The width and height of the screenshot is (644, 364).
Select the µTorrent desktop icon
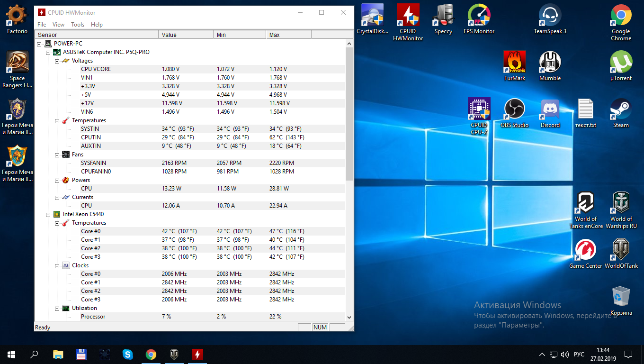(x=621, y=66)
